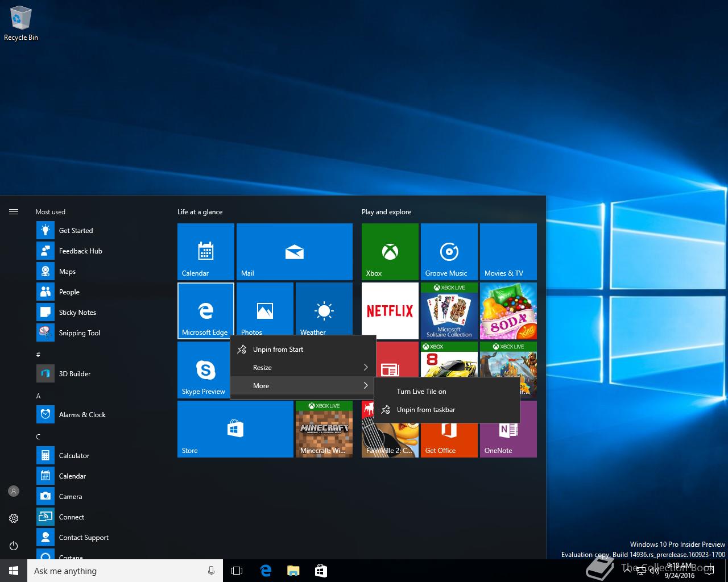This screenshot has width=728, height=582.
Task: Open Store from the taskbar
Action: tap(320, 571)
